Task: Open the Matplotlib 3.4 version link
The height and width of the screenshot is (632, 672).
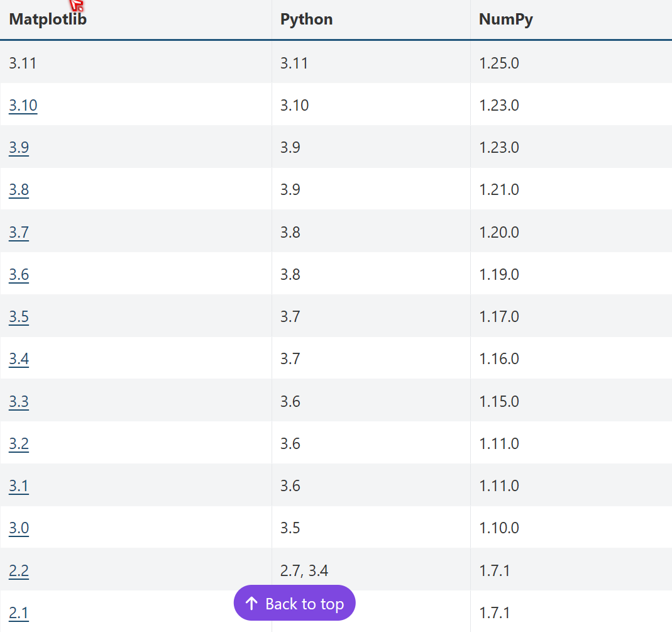Action: coord(19,358)
